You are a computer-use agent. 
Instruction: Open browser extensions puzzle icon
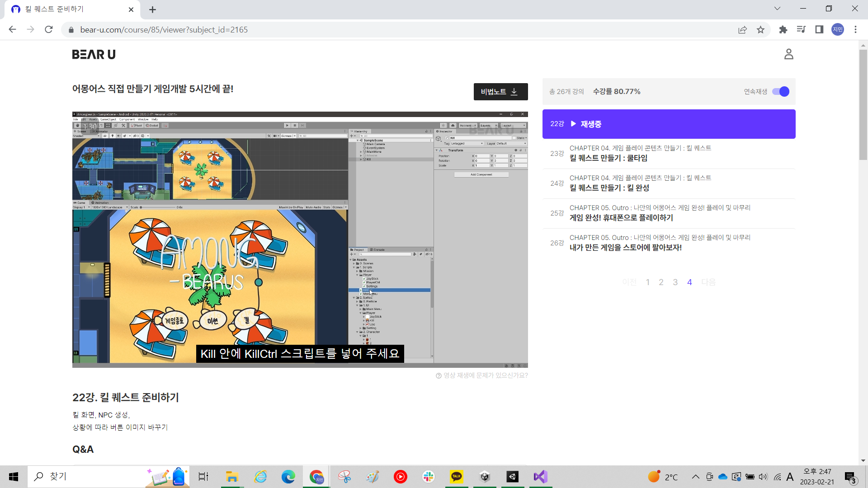[783, 30]
